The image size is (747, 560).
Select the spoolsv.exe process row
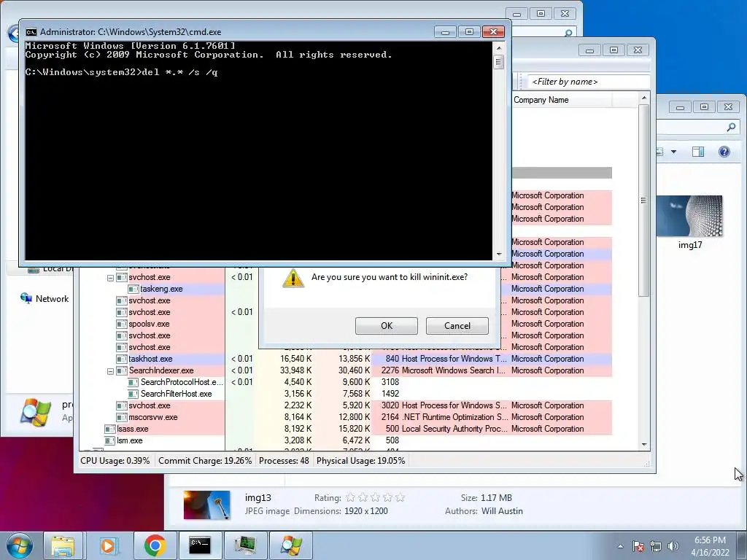149,324
